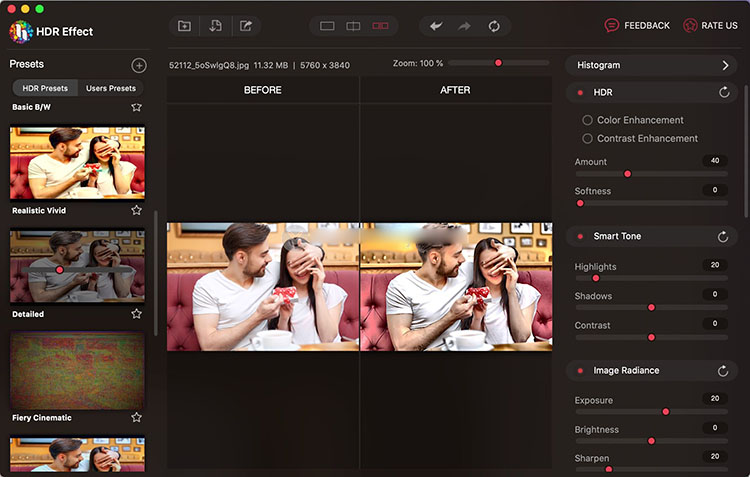The height and width of the screenshot is (477, 750).
Task: Expand the Histogram panel
Action: coord(725,65)
